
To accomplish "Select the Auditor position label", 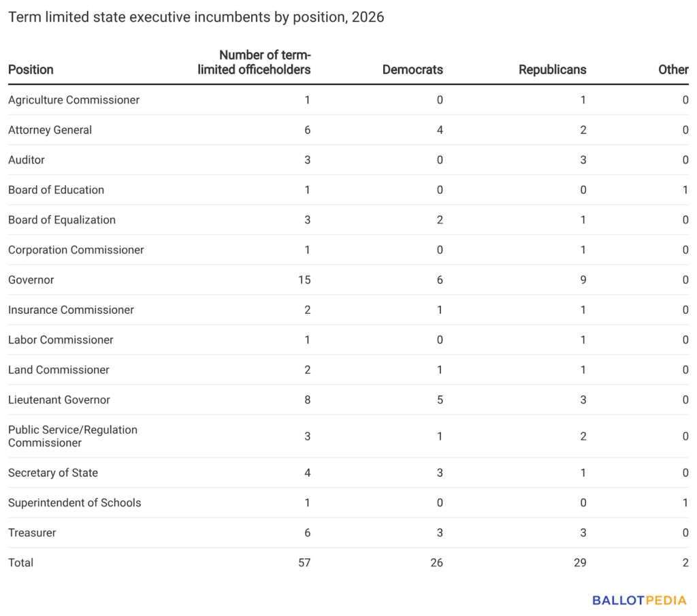I will (x=27, y=160).
